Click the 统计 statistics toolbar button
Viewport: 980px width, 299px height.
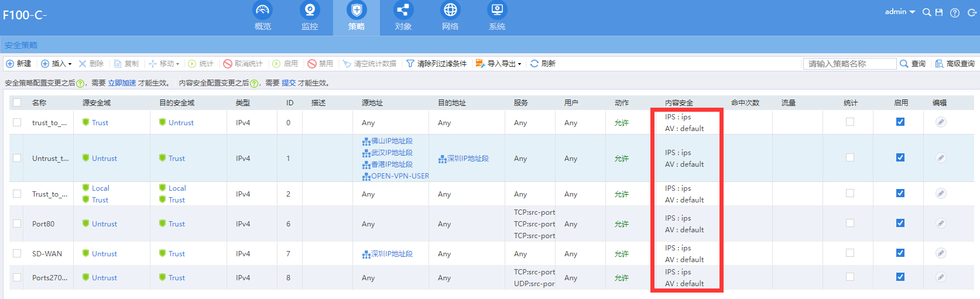[x=201, y=64]
